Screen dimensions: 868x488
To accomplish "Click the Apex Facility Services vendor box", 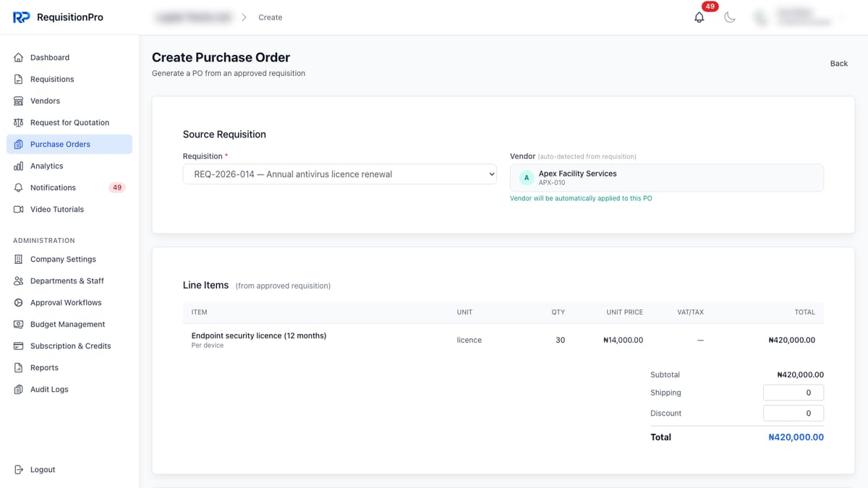I will pyautogui.click(x=667, y=178).
